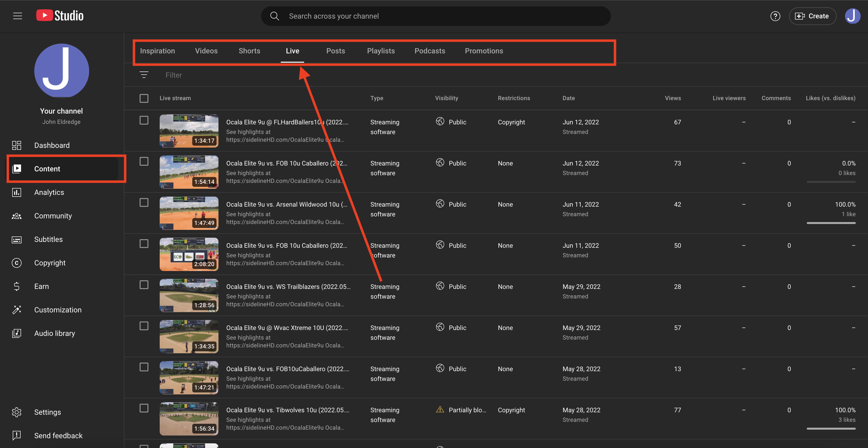Image resolution: width=868 pixels, height=448 pixels.
Task: Open the help question mark icon
Action: click(775, 16)
